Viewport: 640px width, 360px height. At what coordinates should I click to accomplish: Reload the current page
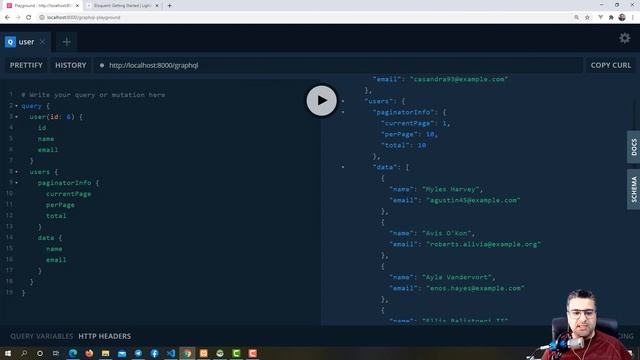point(29,18)
